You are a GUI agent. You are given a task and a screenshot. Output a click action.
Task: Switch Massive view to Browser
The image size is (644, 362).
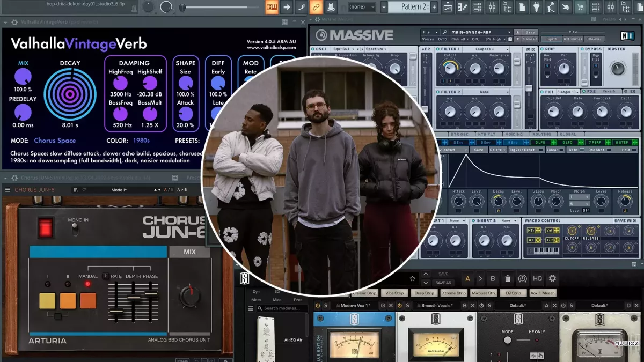tap(594, 39)
